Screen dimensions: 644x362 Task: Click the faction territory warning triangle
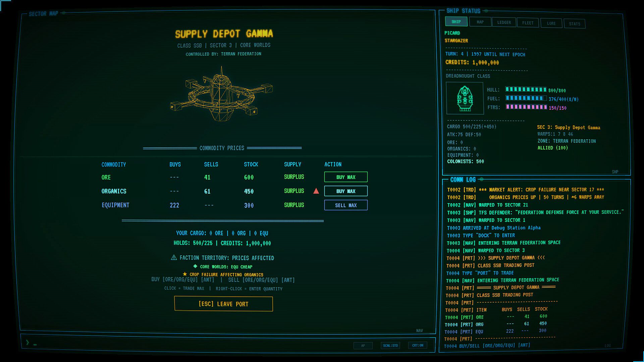pos(174,257)
